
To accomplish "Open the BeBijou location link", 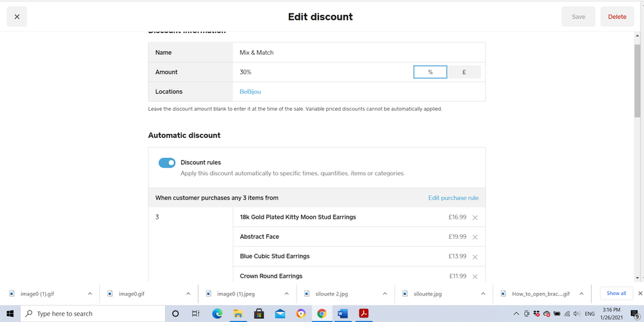I will [x=250, y=92].
